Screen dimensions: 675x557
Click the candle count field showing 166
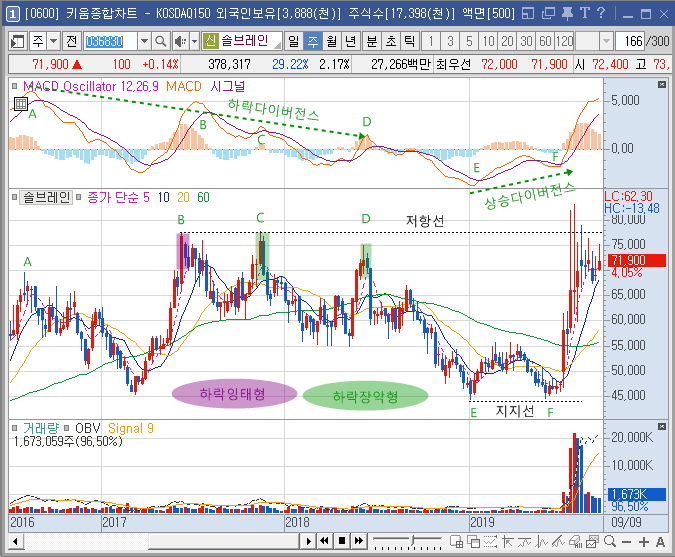pos(630,41)
